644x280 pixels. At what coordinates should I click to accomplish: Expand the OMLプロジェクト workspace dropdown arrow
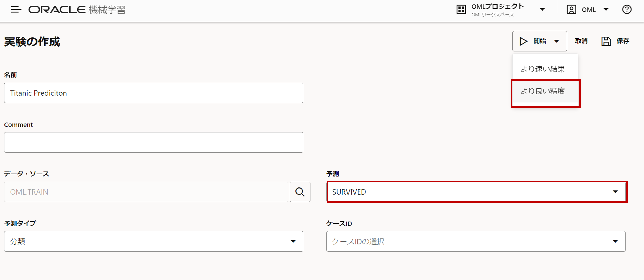click(542, 10)
